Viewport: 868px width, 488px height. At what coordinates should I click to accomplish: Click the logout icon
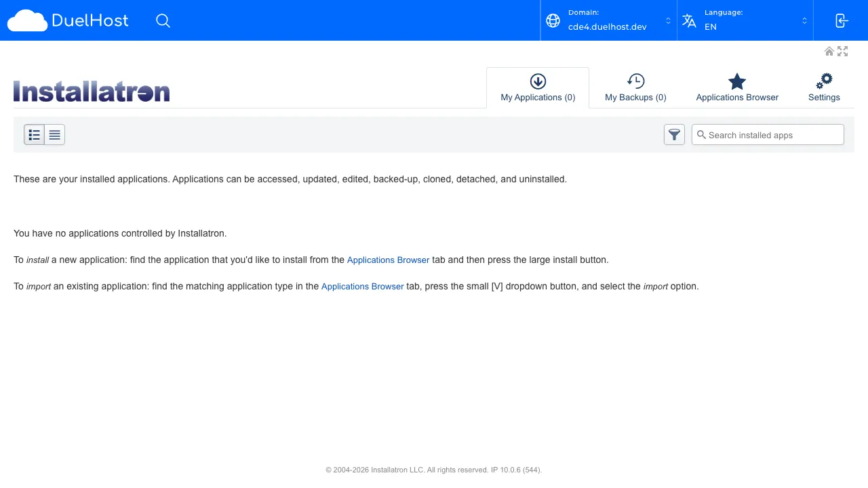tap(840, 20)
